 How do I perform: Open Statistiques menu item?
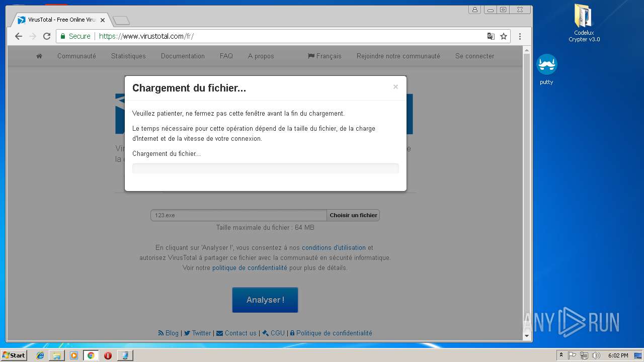(x=128, y=56)
